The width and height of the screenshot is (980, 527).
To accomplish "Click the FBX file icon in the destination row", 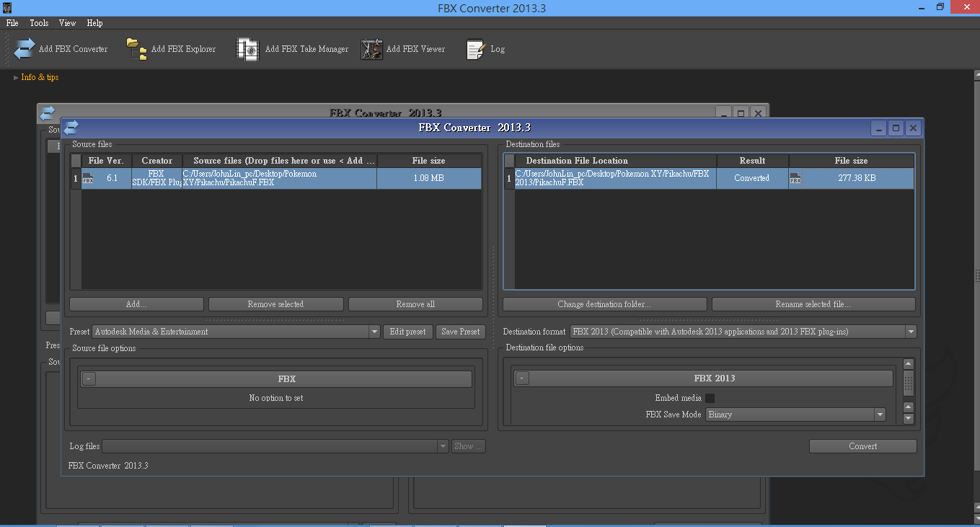I will pos(795,178).
